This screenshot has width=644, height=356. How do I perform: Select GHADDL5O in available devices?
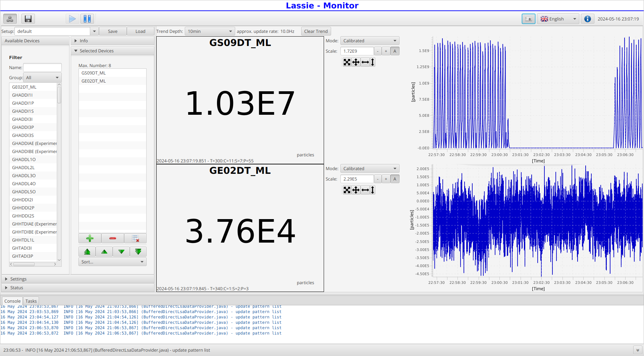33,192
